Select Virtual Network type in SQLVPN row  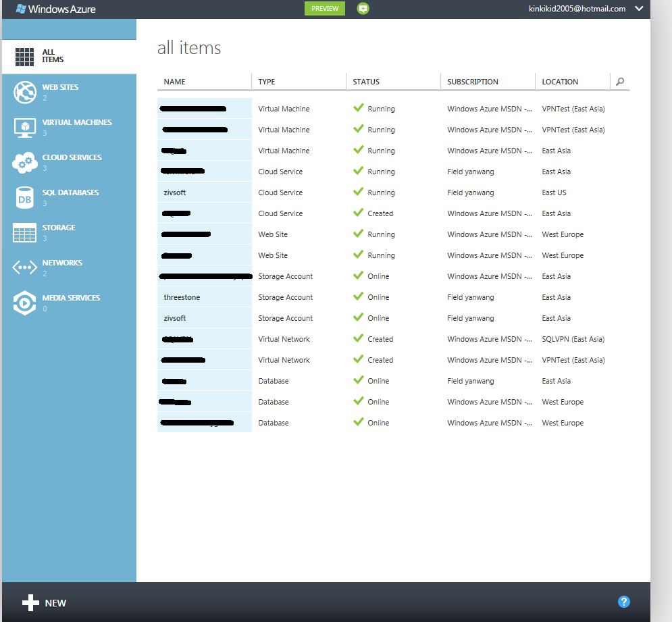tap(284, 339)
